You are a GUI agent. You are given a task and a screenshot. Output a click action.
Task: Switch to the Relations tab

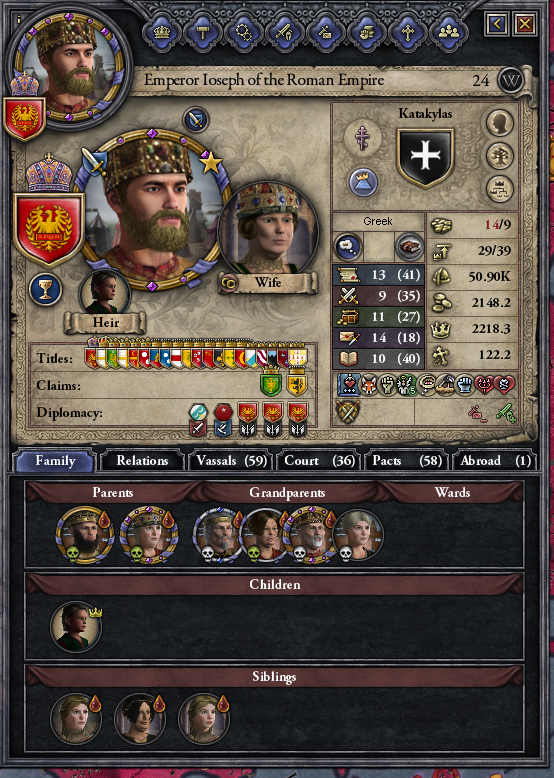coord(142,461)
